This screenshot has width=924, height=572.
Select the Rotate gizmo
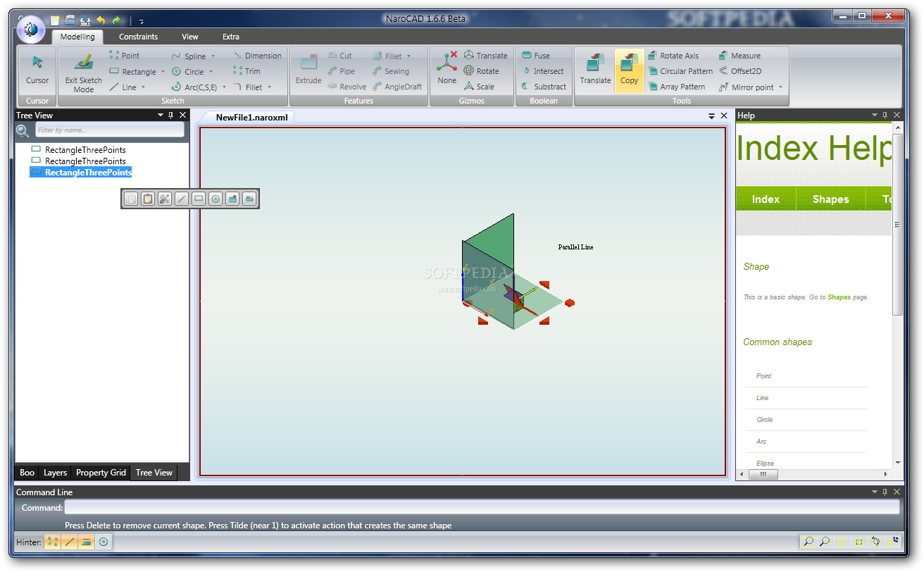481,71
